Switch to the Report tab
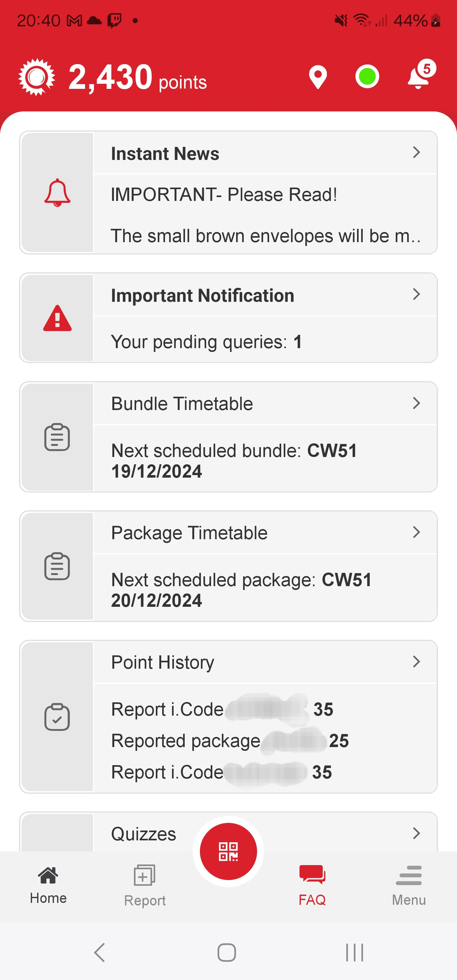 (x=145, y=886)
